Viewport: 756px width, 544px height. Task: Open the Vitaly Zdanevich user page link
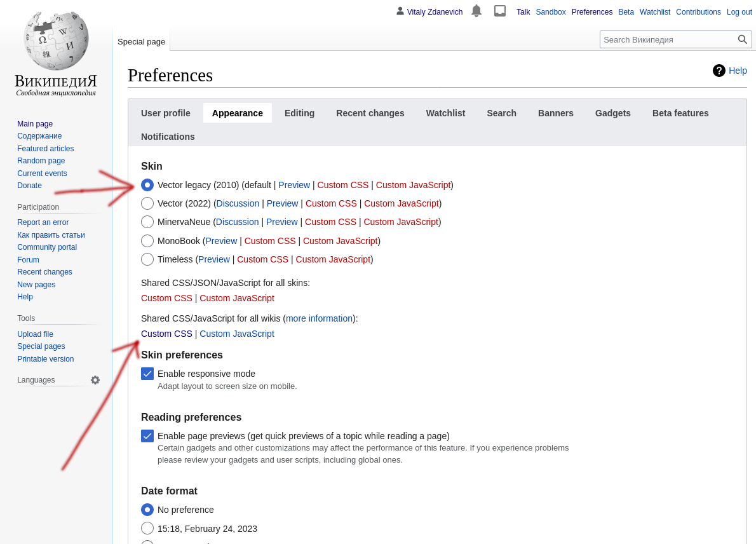(x=435, y=12)
